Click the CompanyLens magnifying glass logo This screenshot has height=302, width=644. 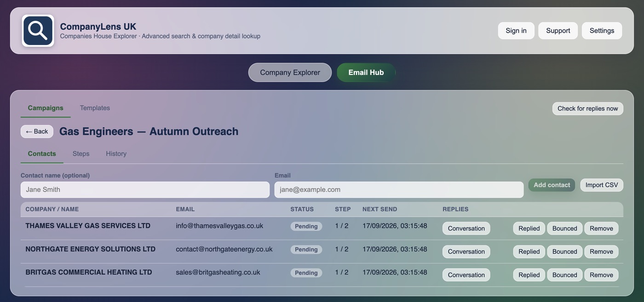pyautogui.click(x=38, y=30)
